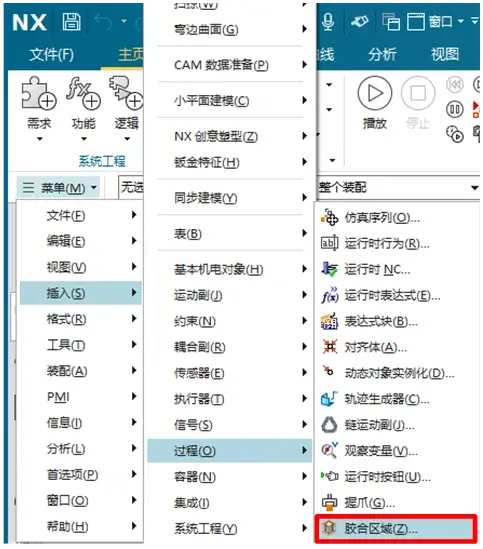Open 基本机电对象(H) submenu
The width and height of the screenshot is (483, 549).
pos(230,269)
